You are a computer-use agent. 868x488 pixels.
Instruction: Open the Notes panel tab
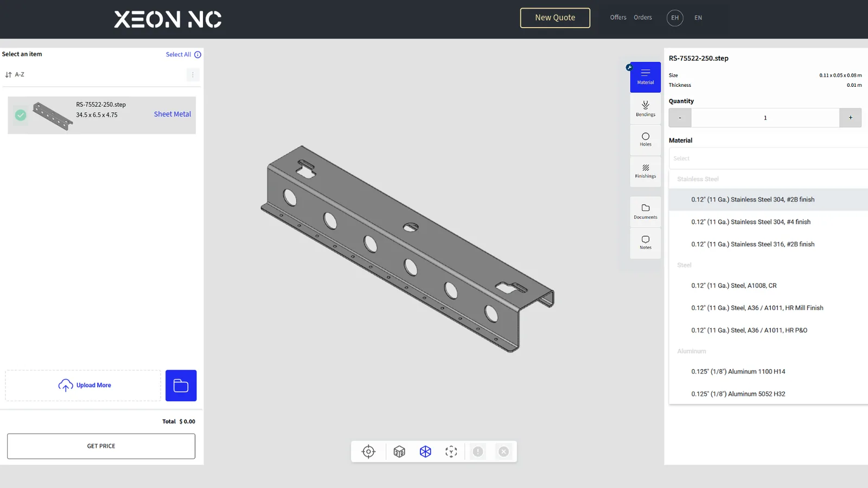(x=645, y=243)
